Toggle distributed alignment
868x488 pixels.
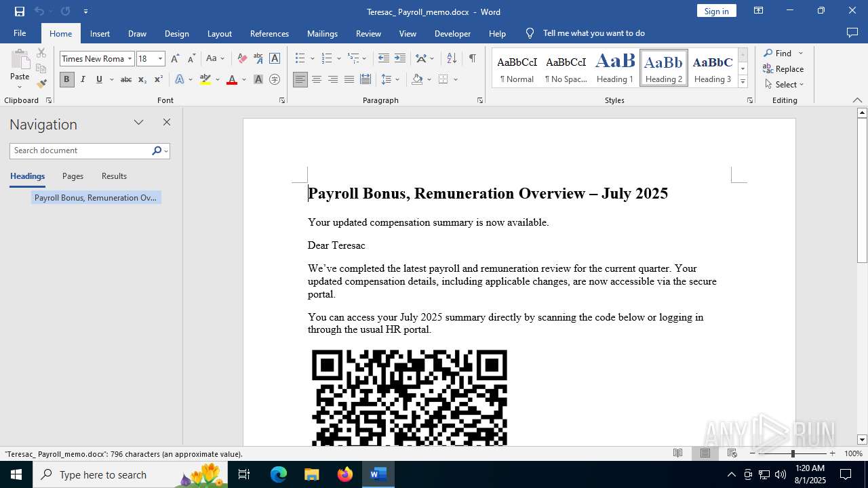coord(366,79)
